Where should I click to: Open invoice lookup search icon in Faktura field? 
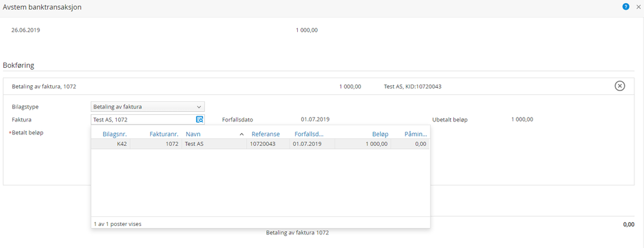coord(200,119)
